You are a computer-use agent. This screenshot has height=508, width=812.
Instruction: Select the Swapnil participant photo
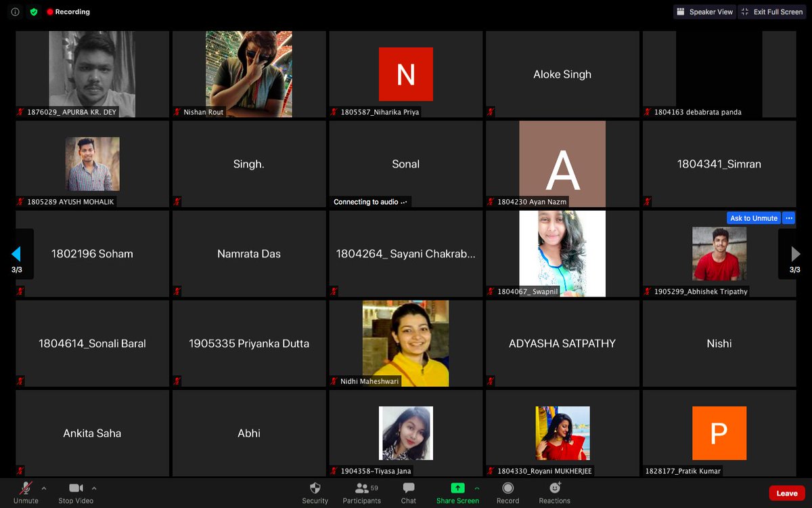[x=562, y=253]
